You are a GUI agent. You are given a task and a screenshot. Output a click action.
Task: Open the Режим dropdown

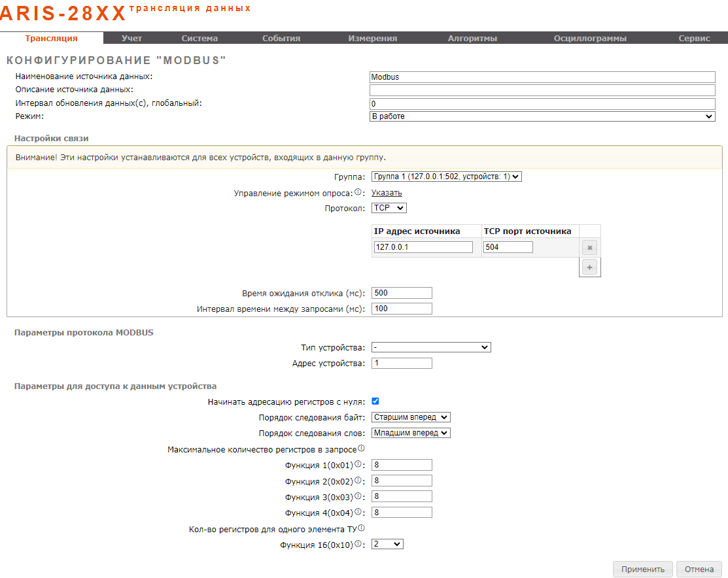(542, 116)
